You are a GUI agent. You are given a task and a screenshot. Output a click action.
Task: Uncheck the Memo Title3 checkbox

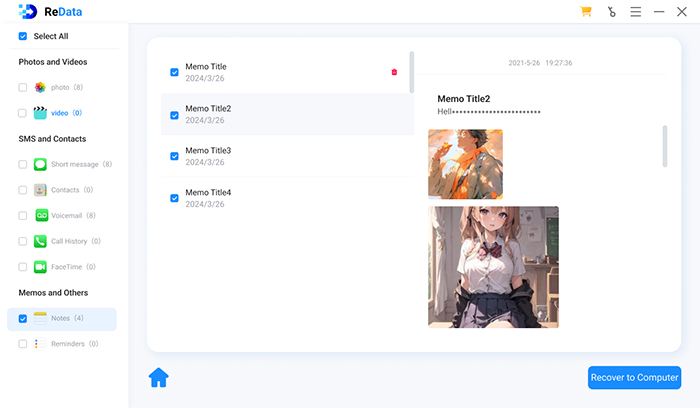[x=175, y=156]
